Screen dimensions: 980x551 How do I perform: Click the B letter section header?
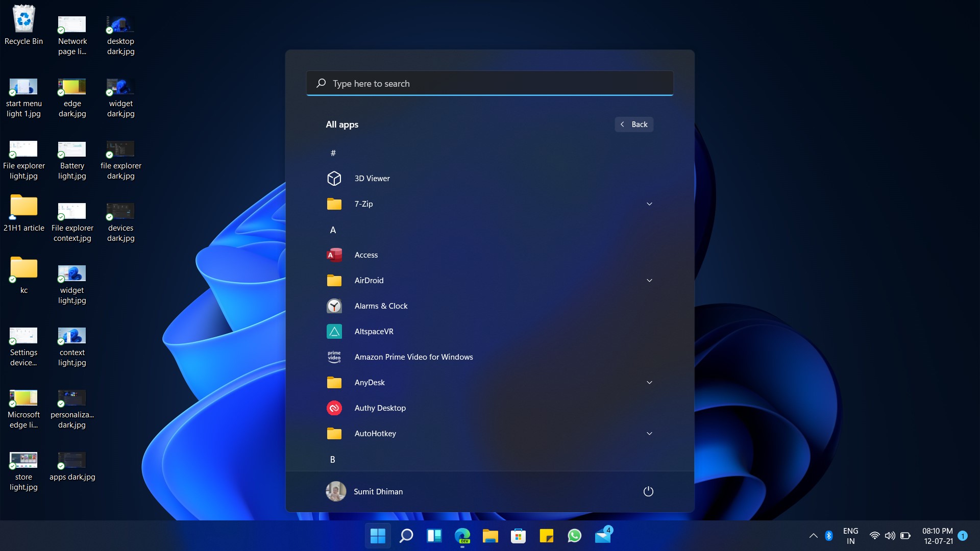[x=333, y=460]
